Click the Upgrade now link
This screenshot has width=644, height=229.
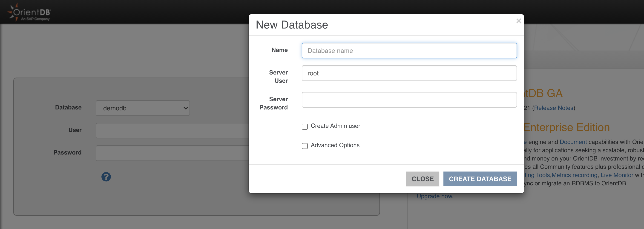[434, 196]
